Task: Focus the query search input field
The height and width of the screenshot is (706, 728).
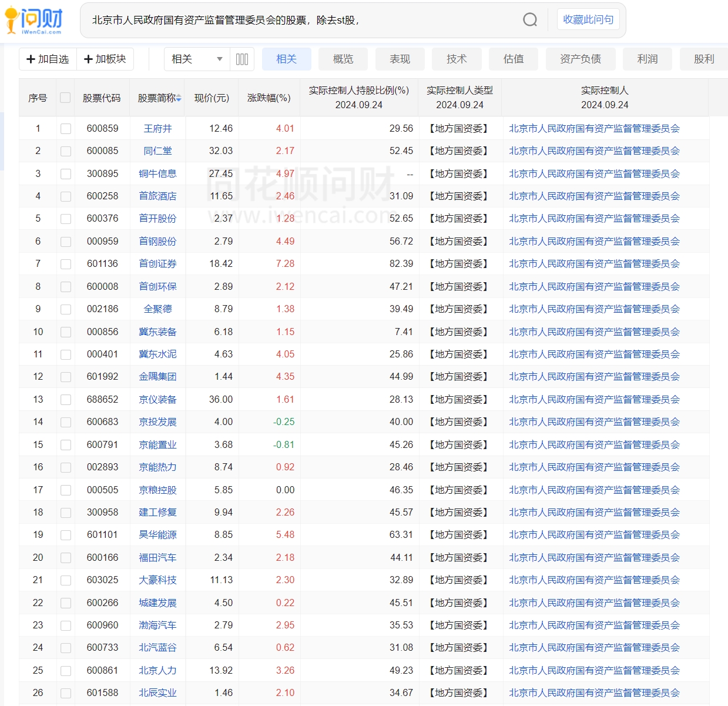Action: [300, 20]
